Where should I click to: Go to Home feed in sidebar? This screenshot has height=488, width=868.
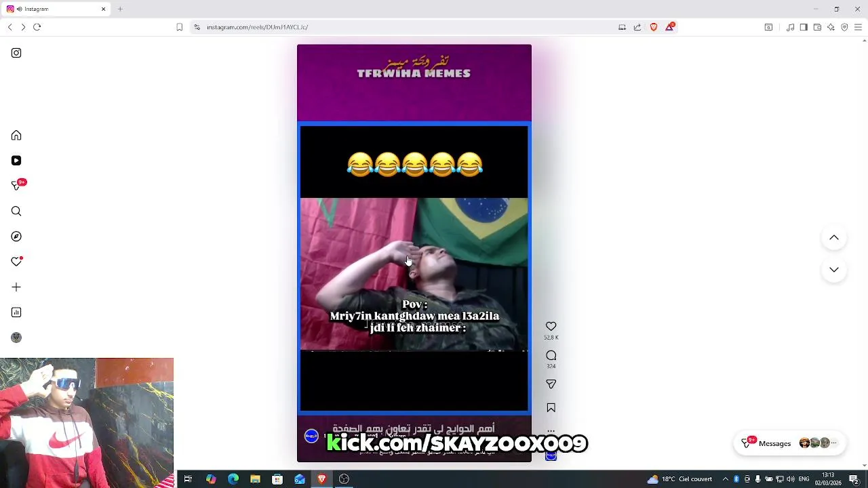[16, 136]
